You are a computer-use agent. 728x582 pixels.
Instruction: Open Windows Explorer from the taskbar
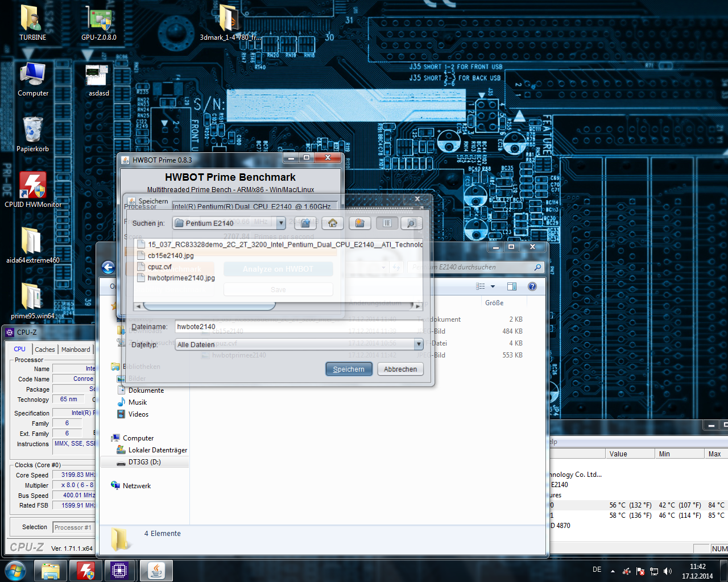[x=51, y=571]
